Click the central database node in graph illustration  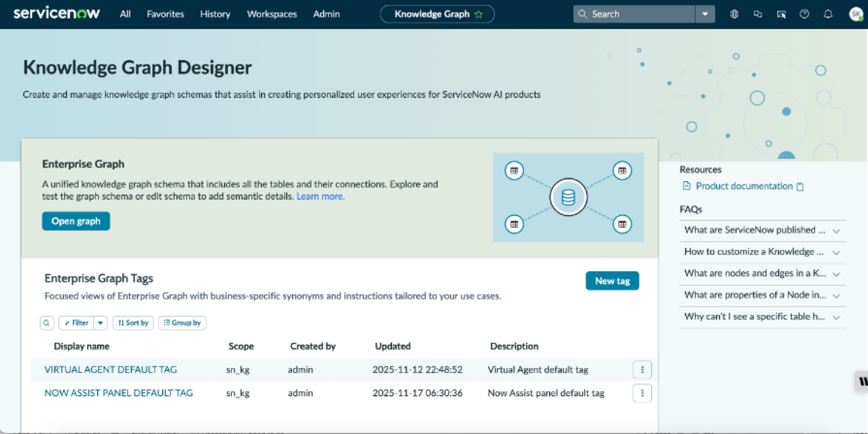(568, 197)
